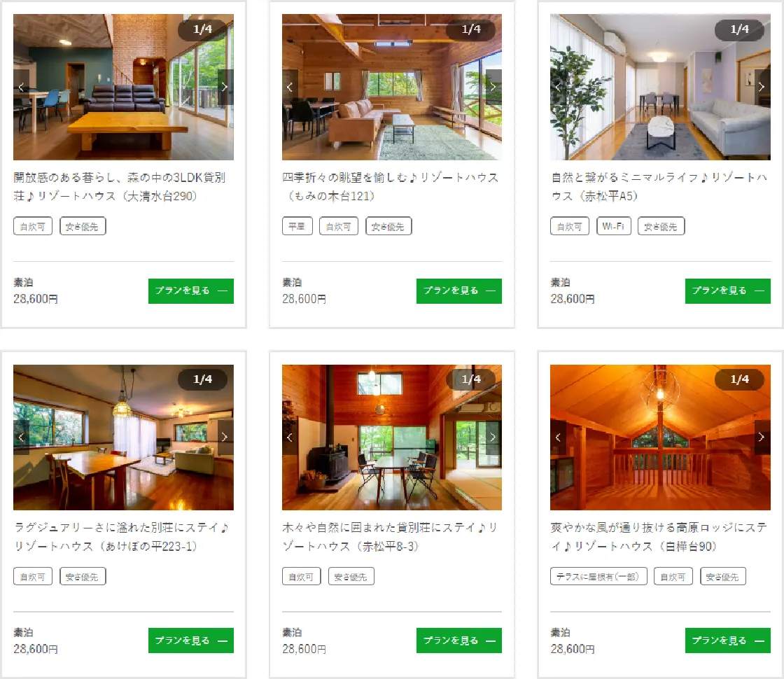Expand プランを見る for もみの木台121 house
784x679 pixels.
[x=459, y=291]
